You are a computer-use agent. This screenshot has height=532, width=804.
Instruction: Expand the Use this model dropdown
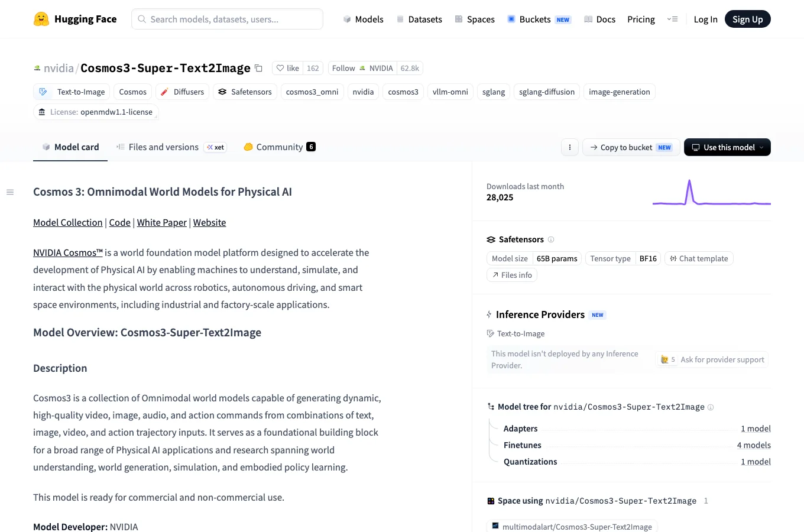(727, 147)
